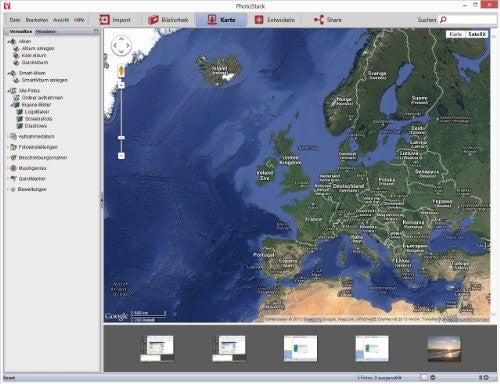Expand the Beschreibungsmarker node

coord(8,158)
